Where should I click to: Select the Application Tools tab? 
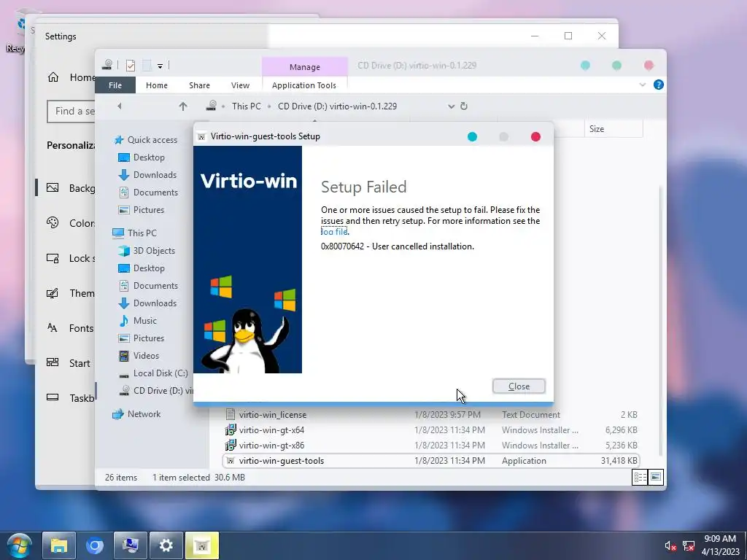coord(304,85)
